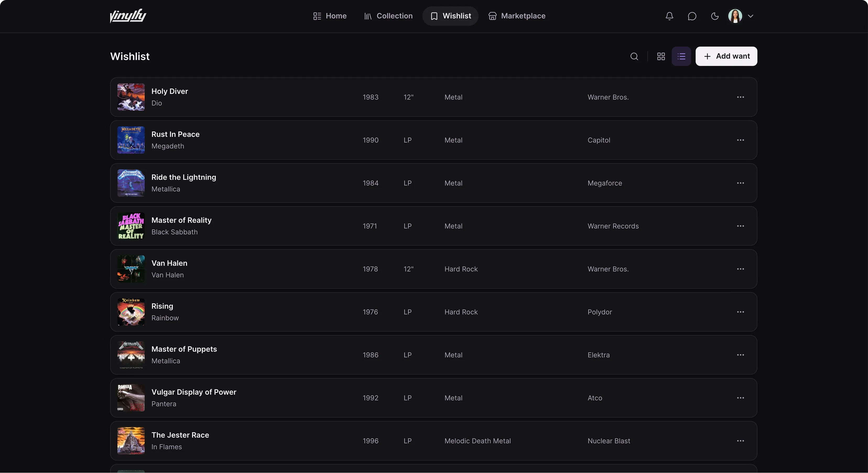
Task: Toggle dark mode moon icon
Action: tap(714, 16)
